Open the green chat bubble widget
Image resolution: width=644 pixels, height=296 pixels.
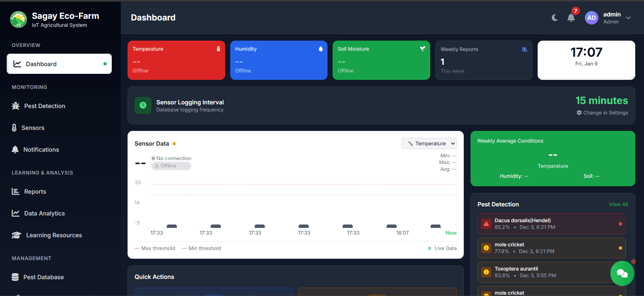coord(622,273)
